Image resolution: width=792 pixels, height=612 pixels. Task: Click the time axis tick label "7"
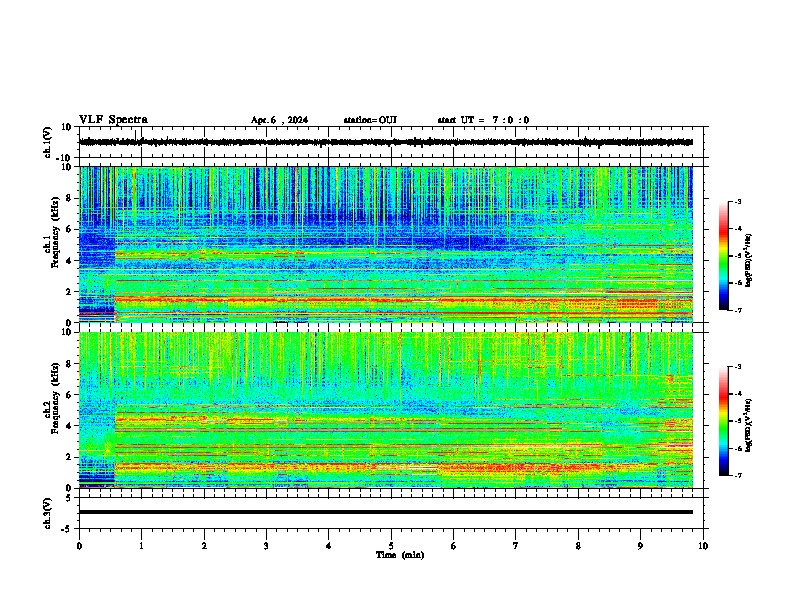click(x=516, y=546)
